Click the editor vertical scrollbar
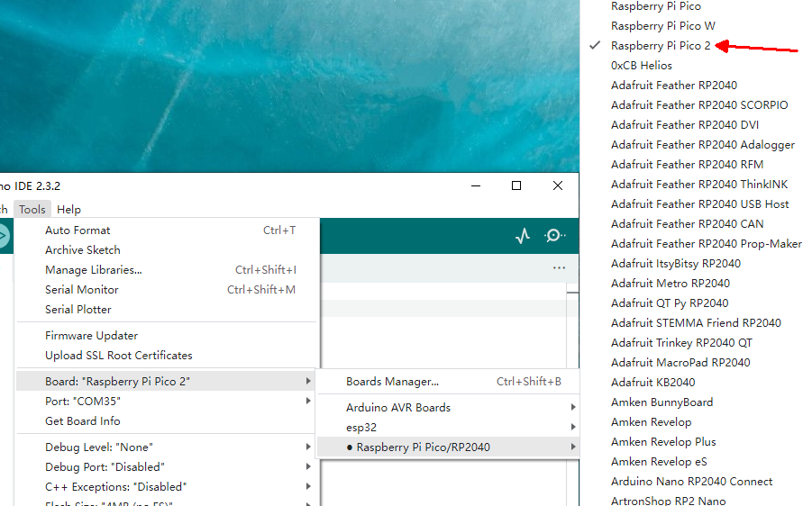Screen dimensions: 812x506 [572, 394]
